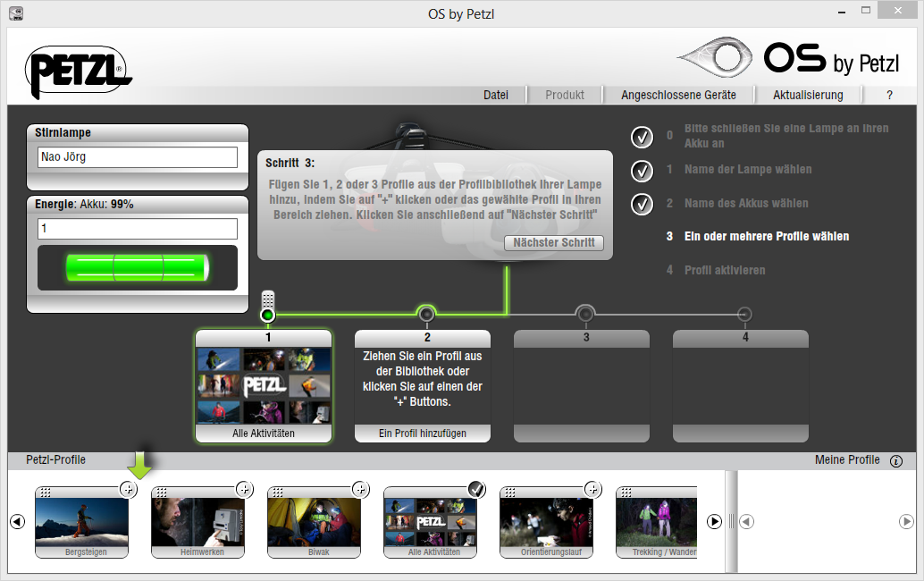Viewport: 924px width, 581px height.
Task: Click the empty profile slot 4
Action: point(741,386)
